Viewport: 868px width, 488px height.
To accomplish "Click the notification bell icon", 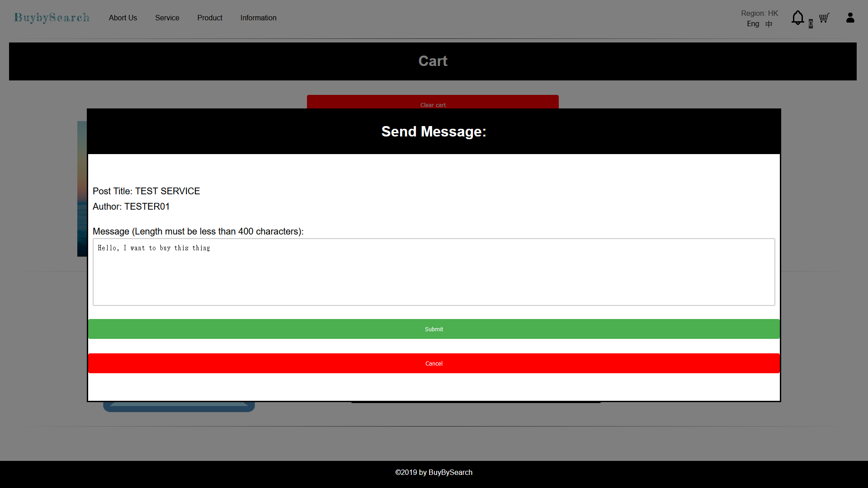I will tap(797, 18).
